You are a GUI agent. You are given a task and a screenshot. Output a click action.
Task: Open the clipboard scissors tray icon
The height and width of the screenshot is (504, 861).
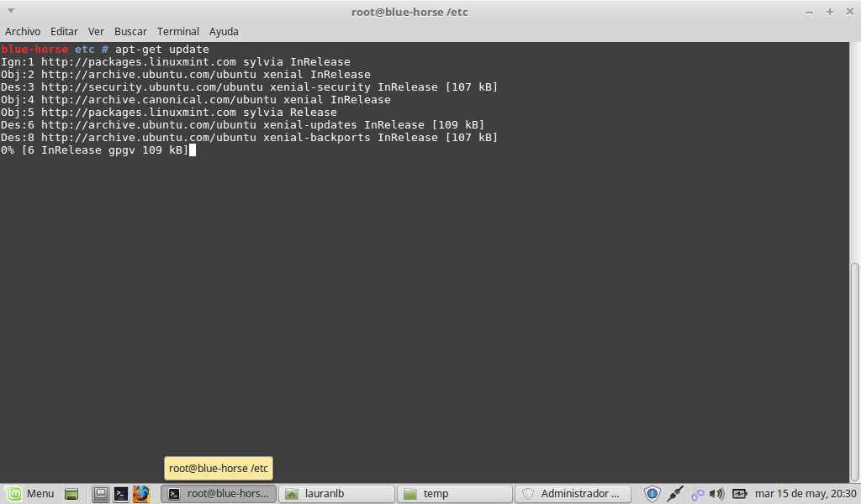(696, 494)
